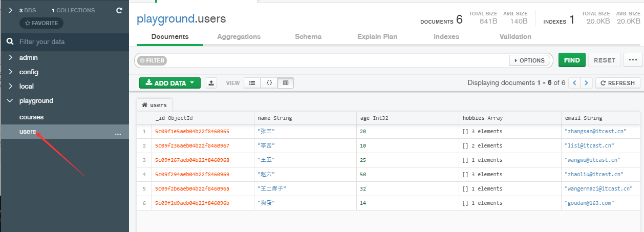The height and width of the screenshot is (232, 644).
Task: Expand the admin database
Action: tap(10, 58)
